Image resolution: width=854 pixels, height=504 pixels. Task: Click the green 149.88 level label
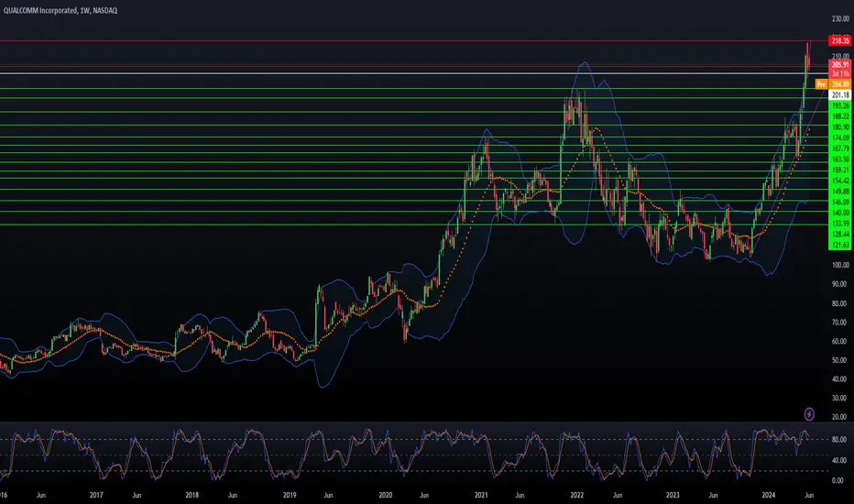[x=840, y=192]
